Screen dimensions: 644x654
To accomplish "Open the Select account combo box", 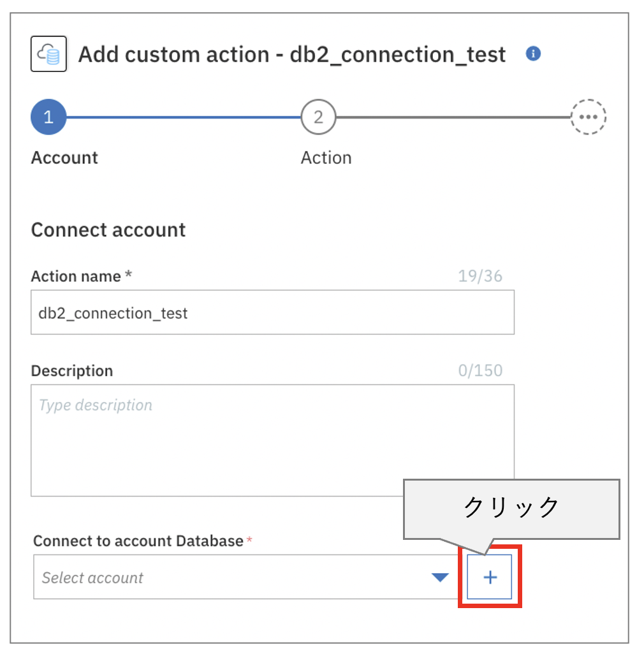I will [x=230, y=578].
